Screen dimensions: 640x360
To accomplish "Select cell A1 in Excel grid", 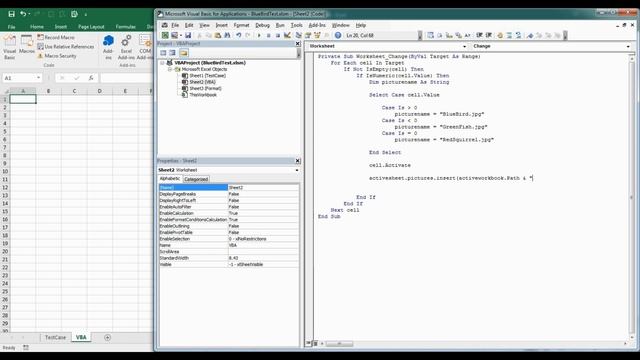I will (23, 99).
